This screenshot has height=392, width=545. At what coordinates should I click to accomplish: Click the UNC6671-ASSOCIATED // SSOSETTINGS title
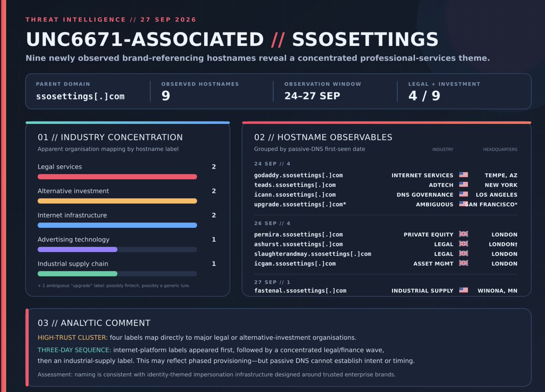(232, 40)
